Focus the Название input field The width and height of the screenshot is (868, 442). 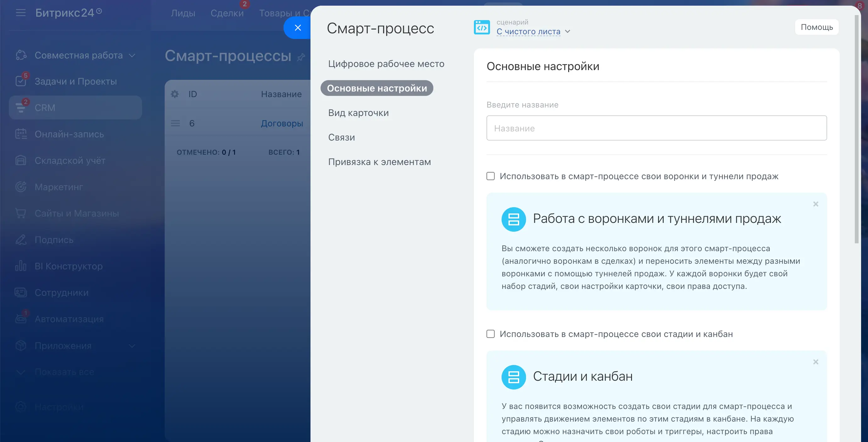pyautogui.click(x=656, y=128)
